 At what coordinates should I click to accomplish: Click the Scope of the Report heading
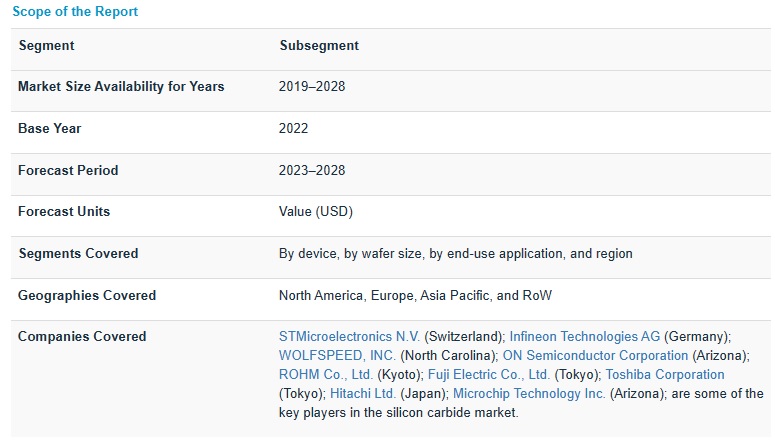click(x=75, y=12)
